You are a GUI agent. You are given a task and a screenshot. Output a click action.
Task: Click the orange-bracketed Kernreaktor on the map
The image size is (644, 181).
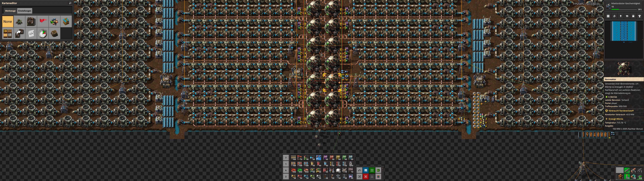[x=332, y=82]
